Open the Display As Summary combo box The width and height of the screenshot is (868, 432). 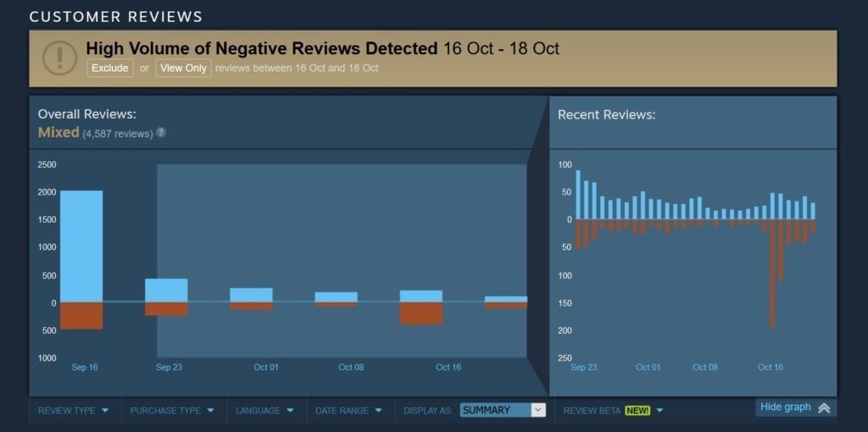click(503, 410)
